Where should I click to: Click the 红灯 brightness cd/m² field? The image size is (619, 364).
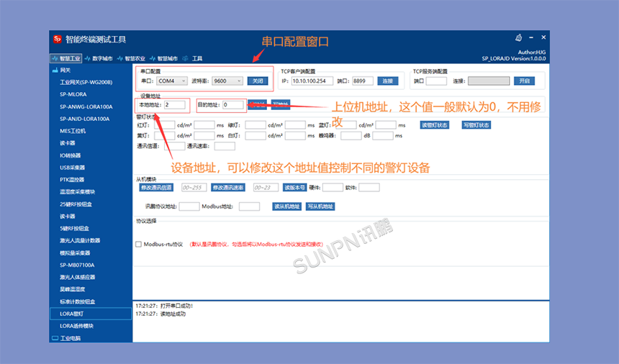coord(164,125)
